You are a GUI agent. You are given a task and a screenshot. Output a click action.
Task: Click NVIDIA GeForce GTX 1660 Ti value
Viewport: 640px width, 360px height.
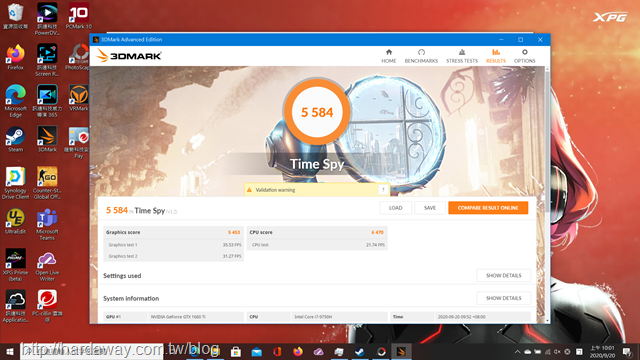(178, 317)
